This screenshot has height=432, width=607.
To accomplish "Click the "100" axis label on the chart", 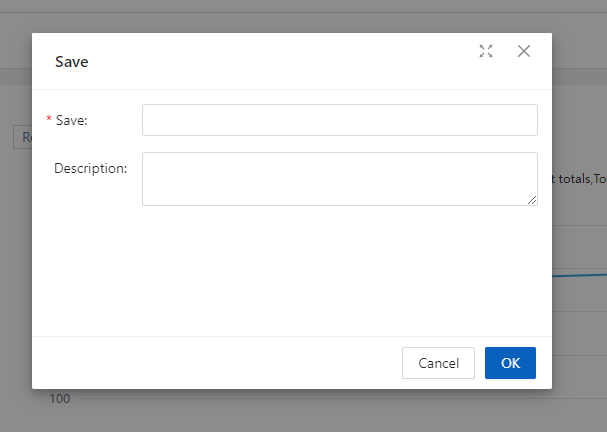I will (60, 399).
